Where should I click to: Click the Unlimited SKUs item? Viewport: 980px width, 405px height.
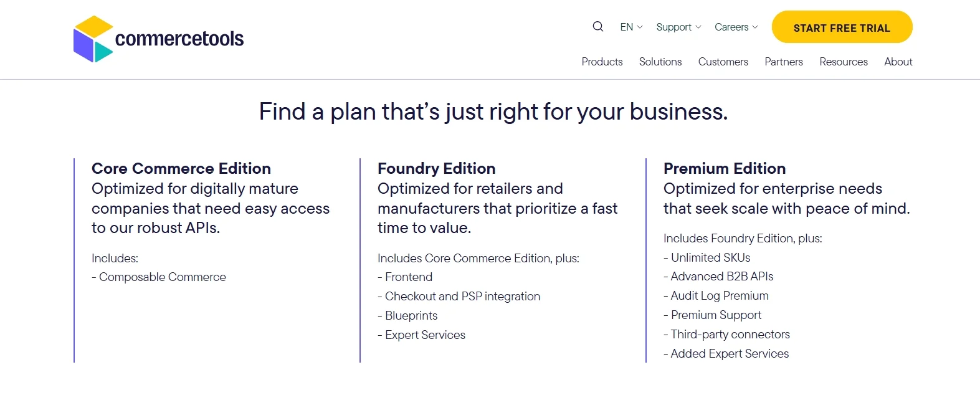(707, 258)
